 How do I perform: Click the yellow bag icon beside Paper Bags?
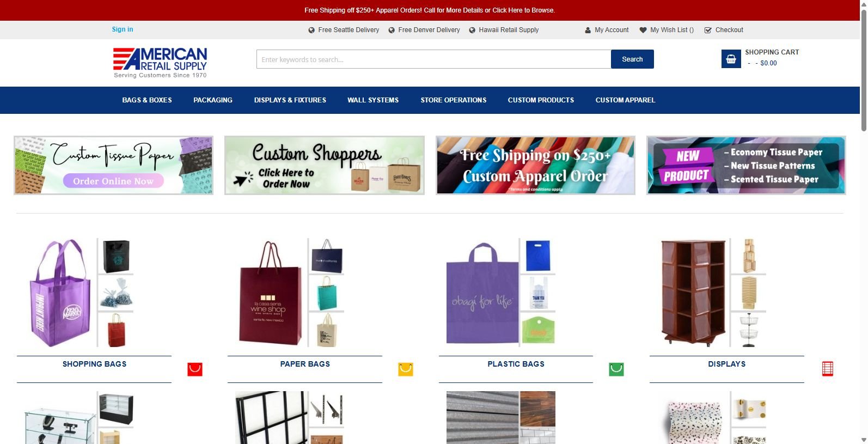tap(406, 369)
